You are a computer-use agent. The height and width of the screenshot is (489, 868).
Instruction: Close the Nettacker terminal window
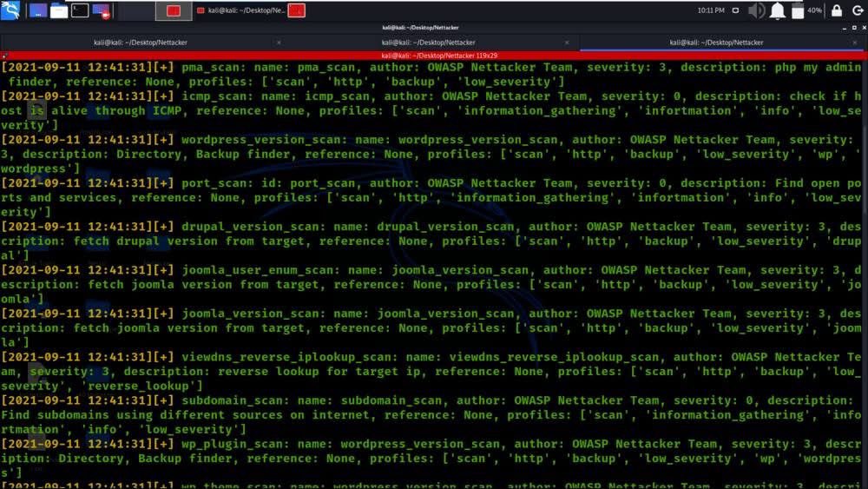point(864,28)
